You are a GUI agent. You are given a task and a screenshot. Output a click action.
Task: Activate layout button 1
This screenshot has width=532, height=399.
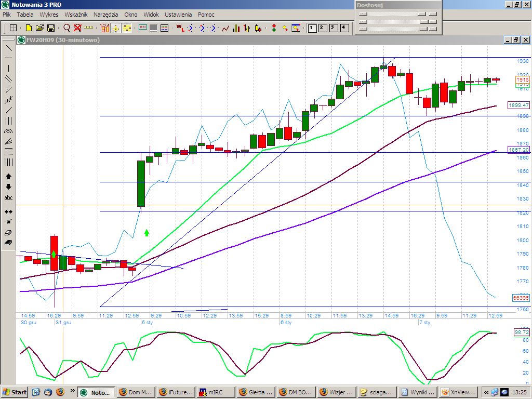tap(312, 28)
